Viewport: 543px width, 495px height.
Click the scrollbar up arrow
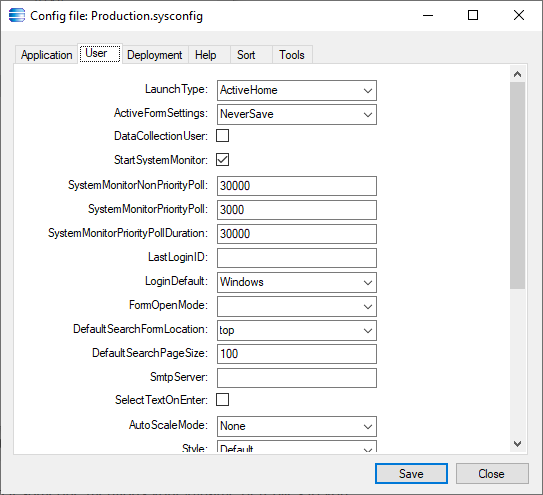coord(517,74)
